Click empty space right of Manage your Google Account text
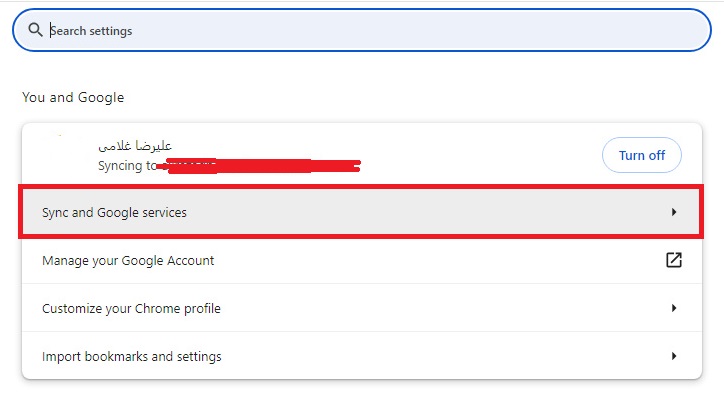 click(439, 260)
